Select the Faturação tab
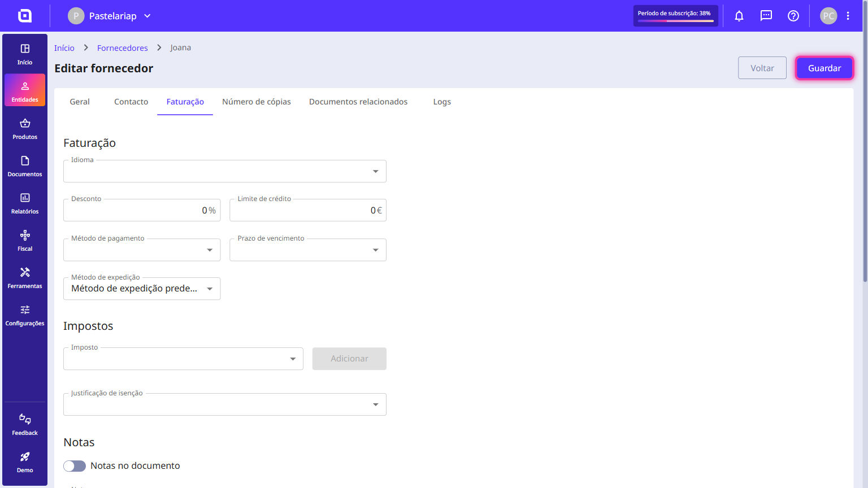Screen dimensions: 868x488 pos(185,102)
